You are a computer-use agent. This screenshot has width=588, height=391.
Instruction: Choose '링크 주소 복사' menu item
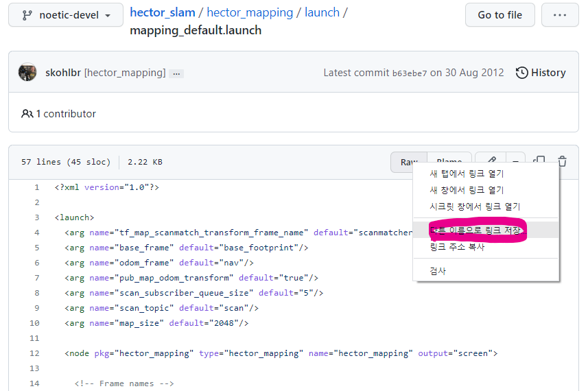[486, 247]
